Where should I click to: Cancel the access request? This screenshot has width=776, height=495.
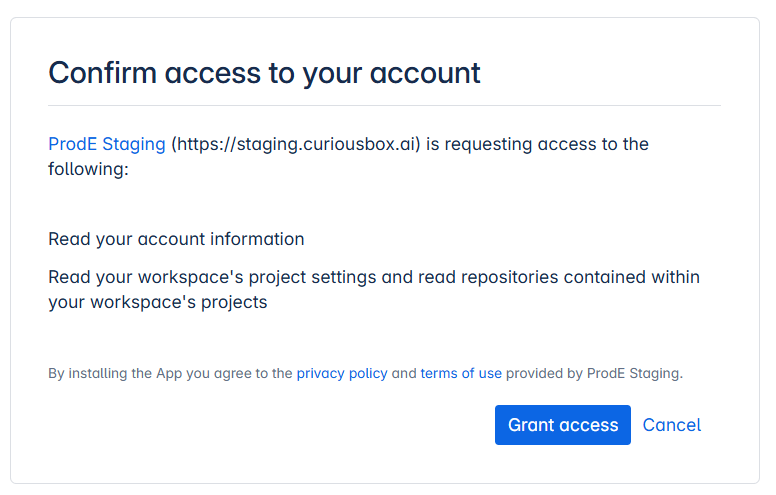point(672,425)
